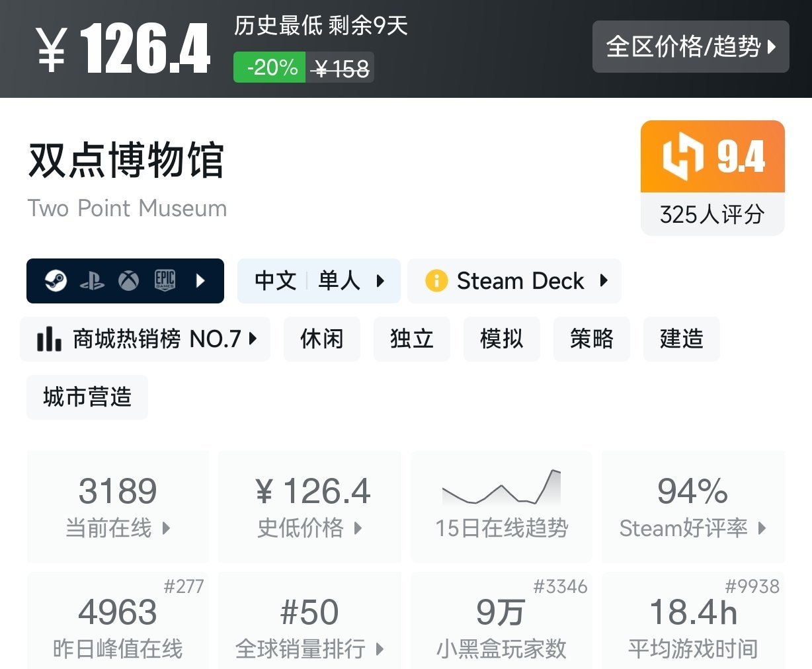The height and width of the screenshot is (669, 812).
Task: Open the Steam Deck compatibility details
Action: [514, 281]
